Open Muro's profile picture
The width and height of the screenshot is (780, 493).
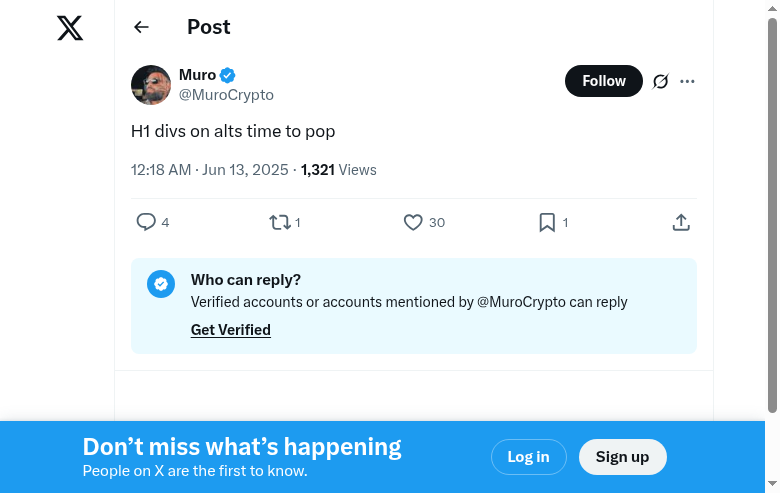(x=151, y=85)
